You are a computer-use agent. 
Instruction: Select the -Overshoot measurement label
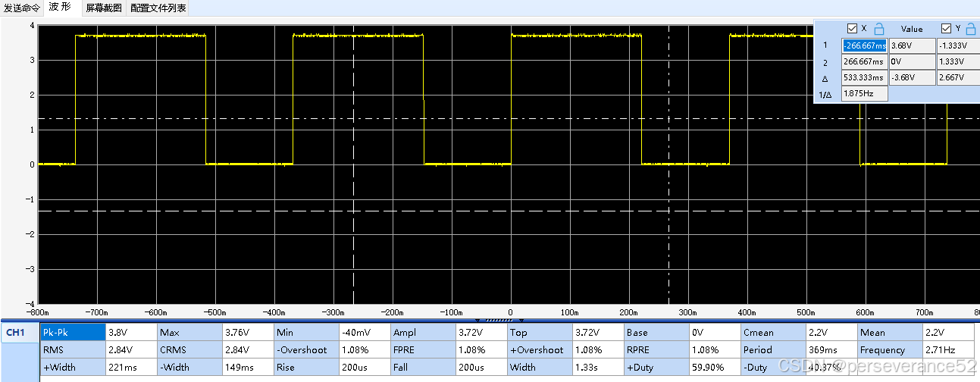pos(306,349)
